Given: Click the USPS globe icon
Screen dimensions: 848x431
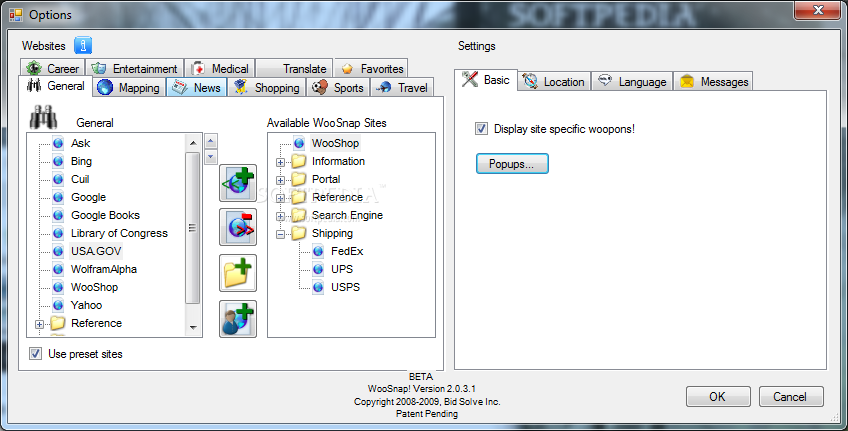Looking at the screenshot, I should tap(318, 287).
